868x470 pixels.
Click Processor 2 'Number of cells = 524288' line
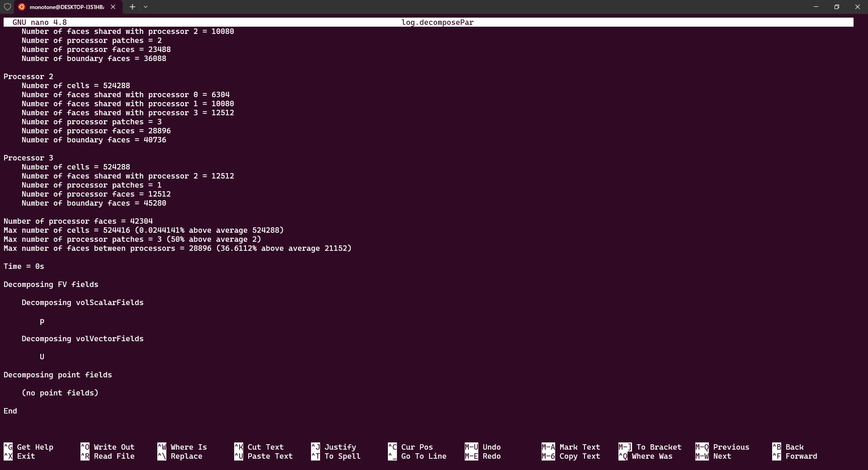pyautogui.click(x=76, y=85)
